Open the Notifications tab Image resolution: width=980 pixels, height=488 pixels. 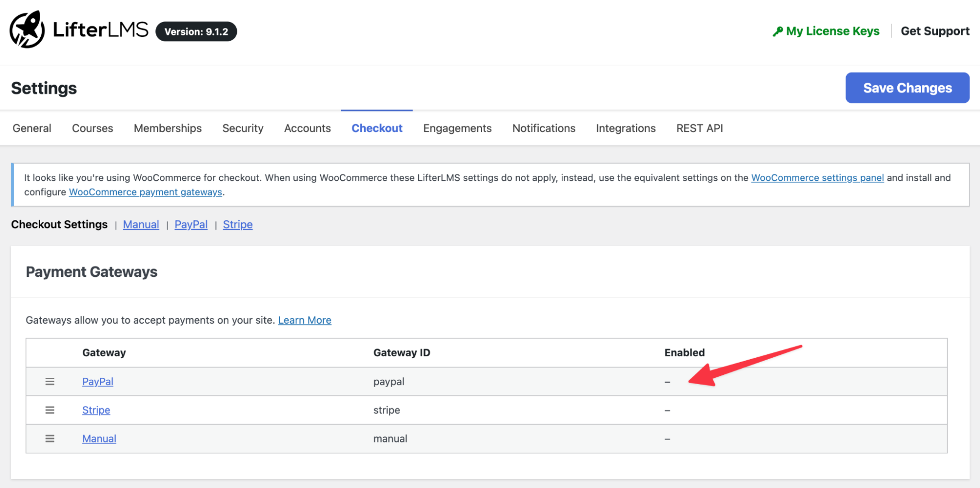(x=544, y=128)
